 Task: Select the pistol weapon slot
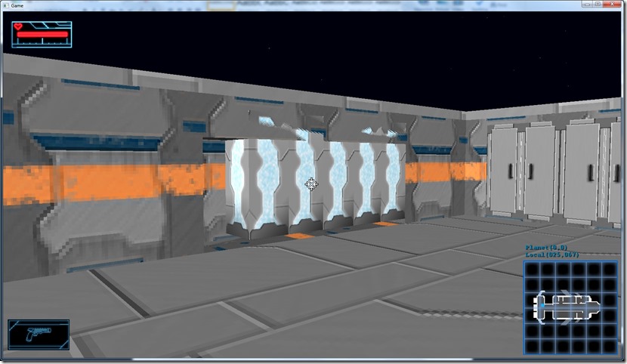[39, 335]
